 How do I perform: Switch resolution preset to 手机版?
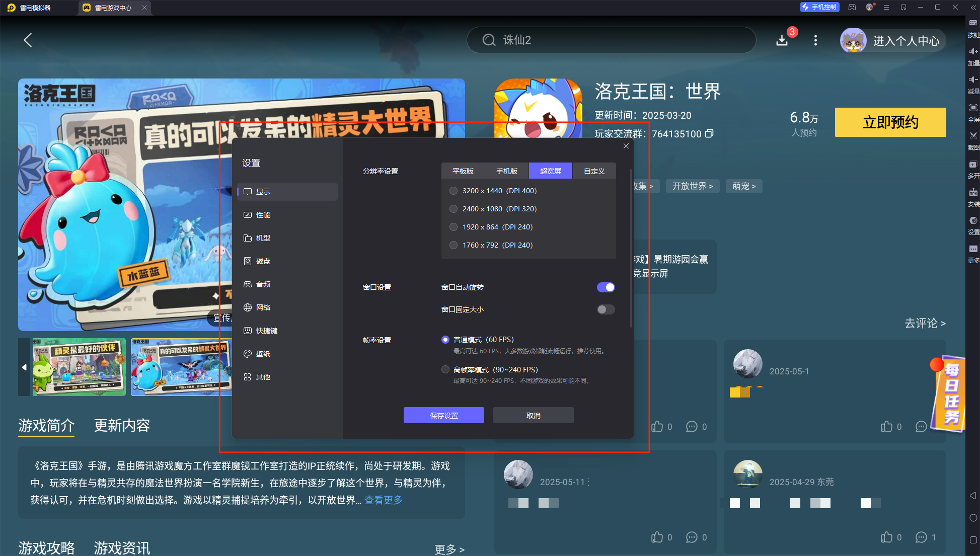(506, 171)
